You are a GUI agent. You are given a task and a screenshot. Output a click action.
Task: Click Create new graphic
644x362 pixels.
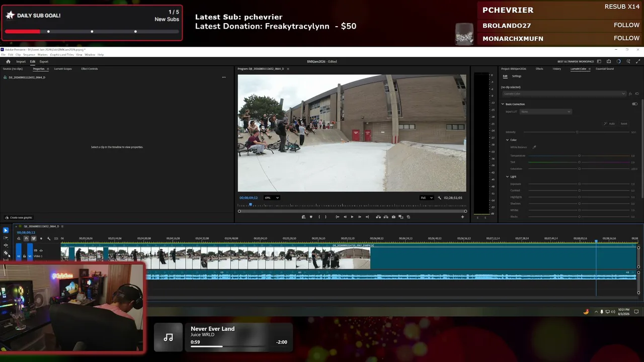pyautogui.click(x=19, y=218)
